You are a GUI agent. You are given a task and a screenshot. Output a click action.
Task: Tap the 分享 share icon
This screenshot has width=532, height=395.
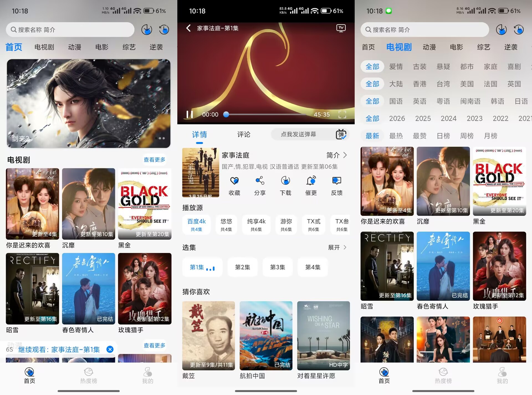tap(260, 181)
